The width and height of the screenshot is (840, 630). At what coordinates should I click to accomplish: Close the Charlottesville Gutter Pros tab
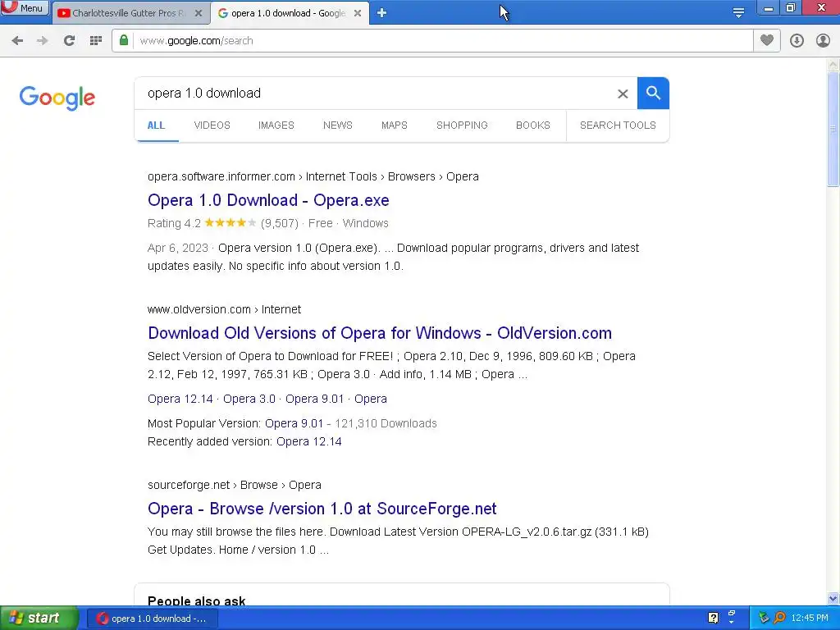coord(199,13)
